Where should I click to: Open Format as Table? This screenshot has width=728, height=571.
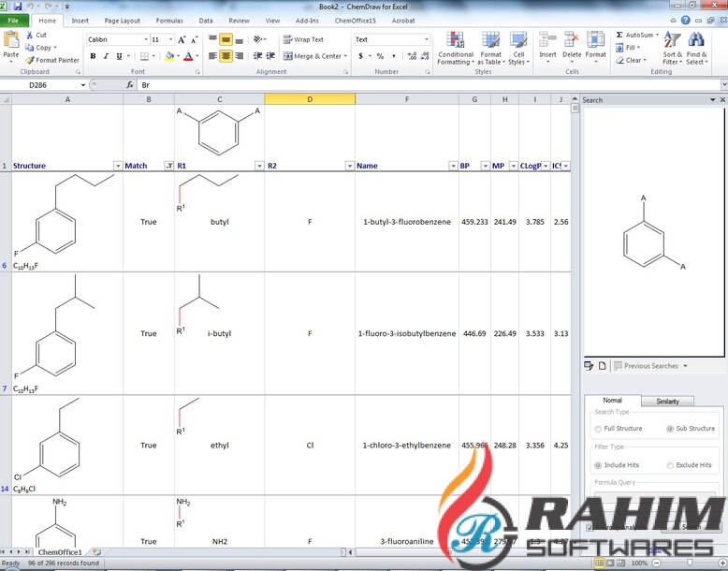tap(490, 49)
